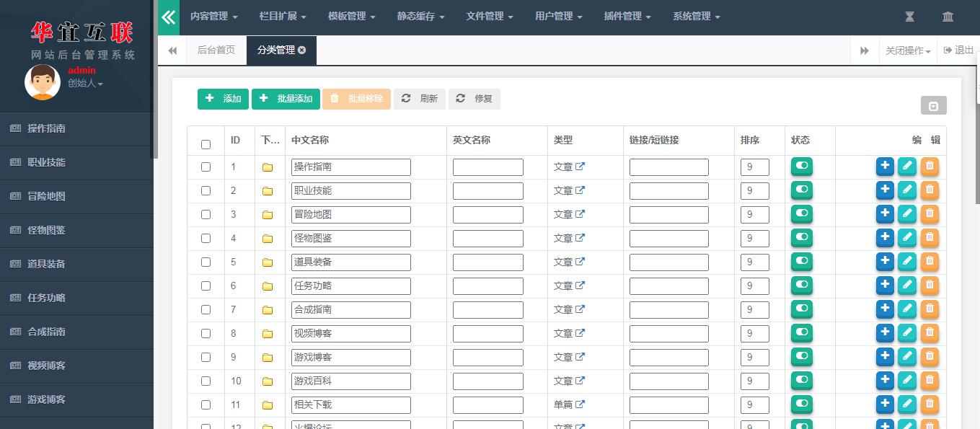This screenshot has width=980, height=429.
Task: Add a subcategory with plus icon in row 冒险地图
Action: point(885,214)
